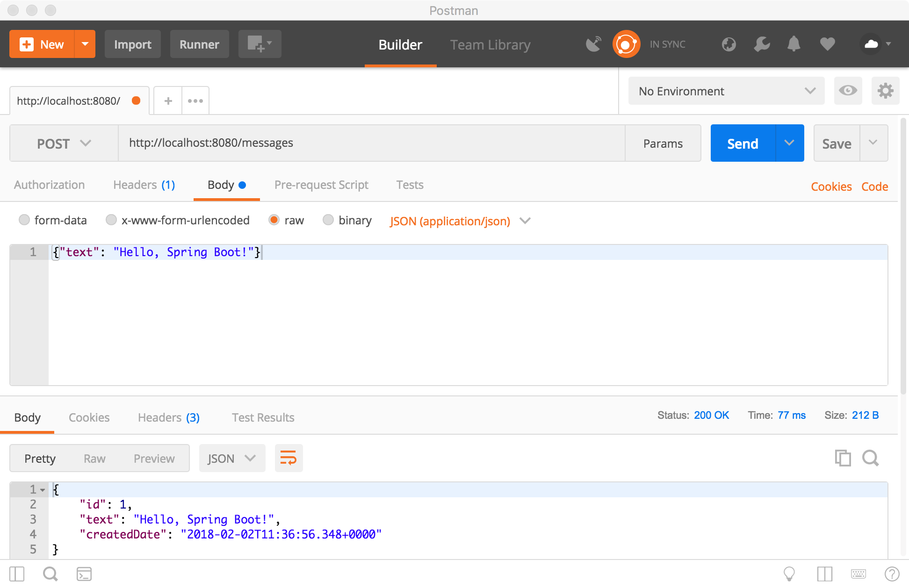Image resolution: width=909 pixels, height=588 pixels.
Task: Select the form-data radio button
Action: click(24, 220)
